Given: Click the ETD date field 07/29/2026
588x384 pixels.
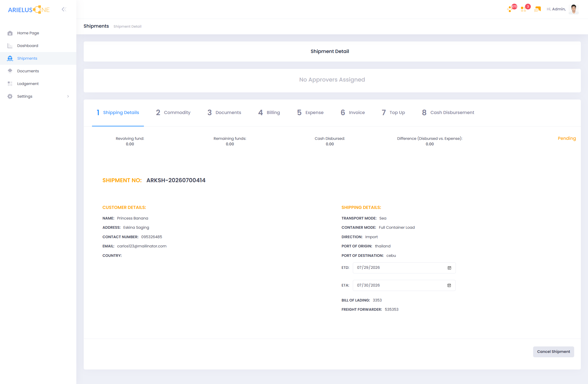Looking at the screenshot, I should click(x=404, y=268).
